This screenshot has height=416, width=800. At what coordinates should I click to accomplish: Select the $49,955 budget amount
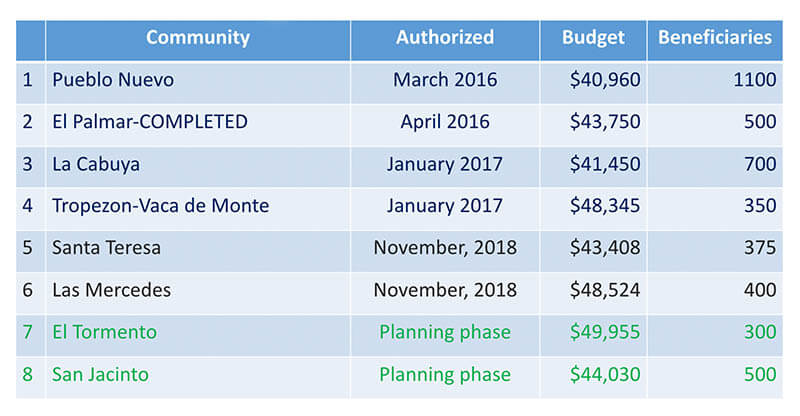click(605, 332)
